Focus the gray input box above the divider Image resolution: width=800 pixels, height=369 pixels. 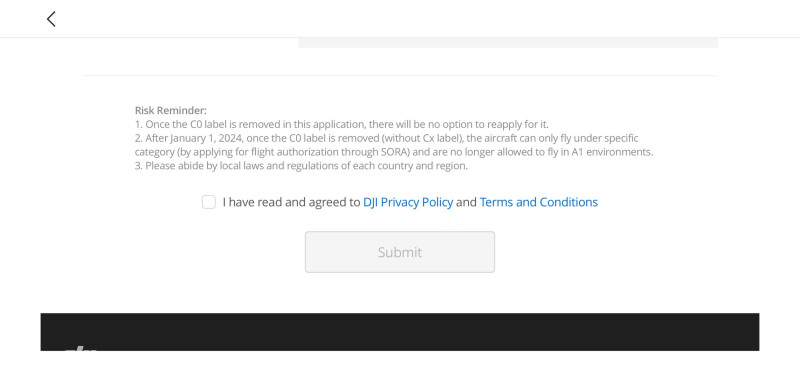(x=508, y=42)
